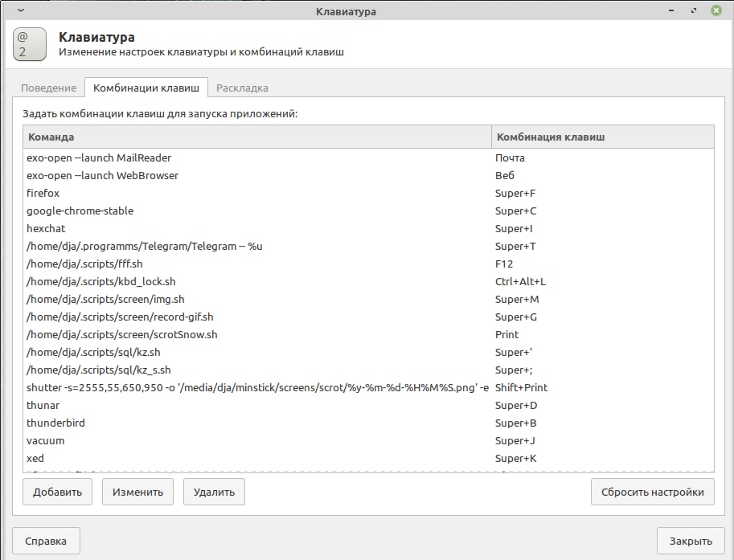The image size is (734, 560).
Task: Click the Изменить button
Action: coord(137,493)
